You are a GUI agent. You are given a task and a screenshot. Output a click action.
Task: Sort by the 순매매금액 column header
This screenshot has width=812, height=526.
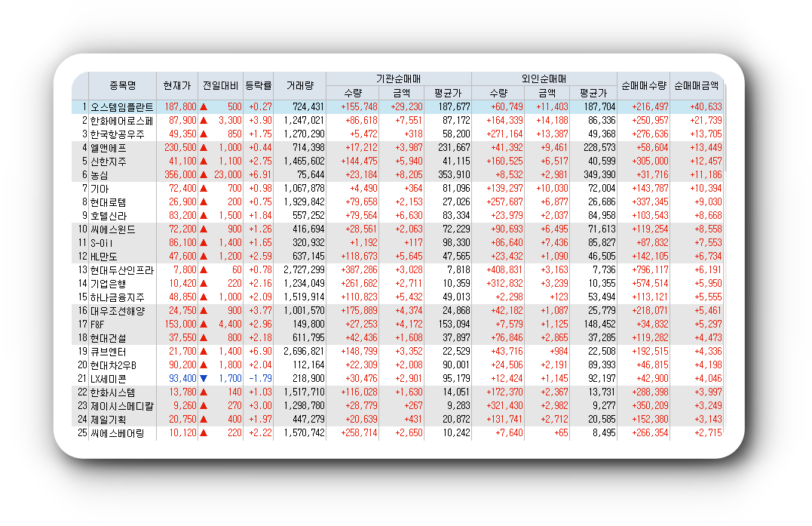696,85
